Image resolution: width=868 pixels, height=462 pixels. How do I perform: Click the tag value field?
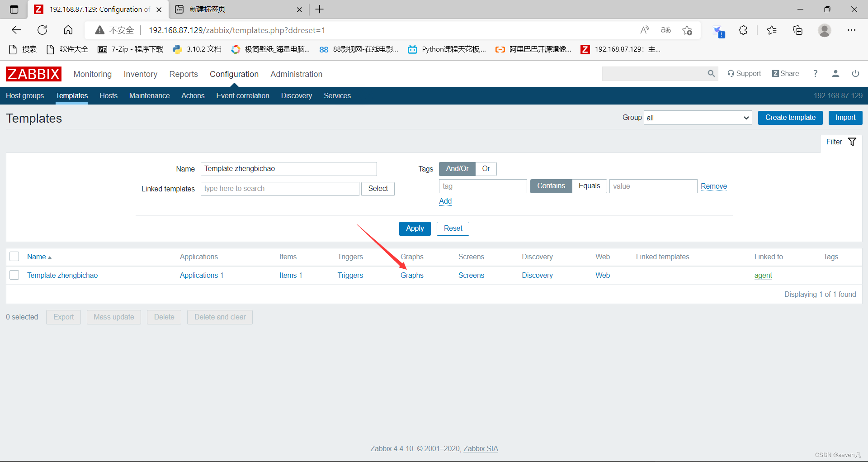[x=653, y=186]
